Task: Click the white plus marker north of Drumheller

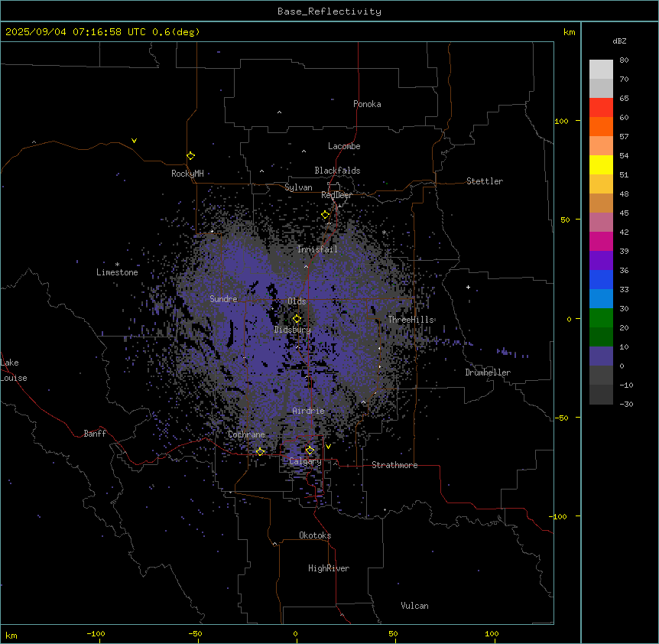Action: coord(468,287)
